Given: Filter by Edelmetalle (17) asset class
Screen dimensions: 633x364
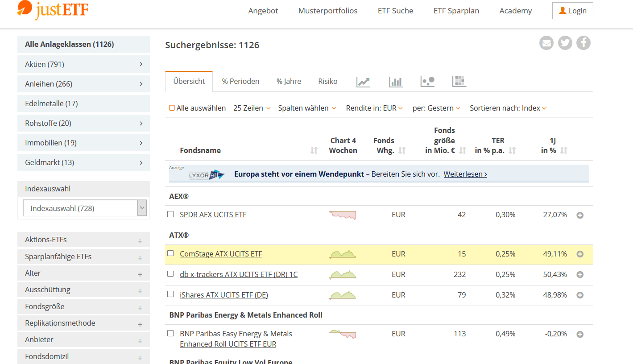Looking at the screenshot, I should [84, 103].
